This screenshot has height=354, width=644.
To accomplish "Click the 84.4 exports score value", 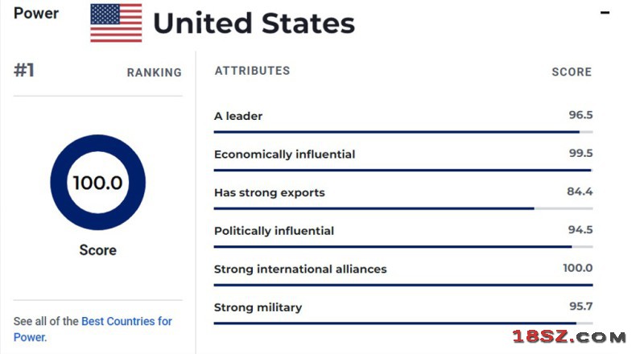I will pos(580,191).
